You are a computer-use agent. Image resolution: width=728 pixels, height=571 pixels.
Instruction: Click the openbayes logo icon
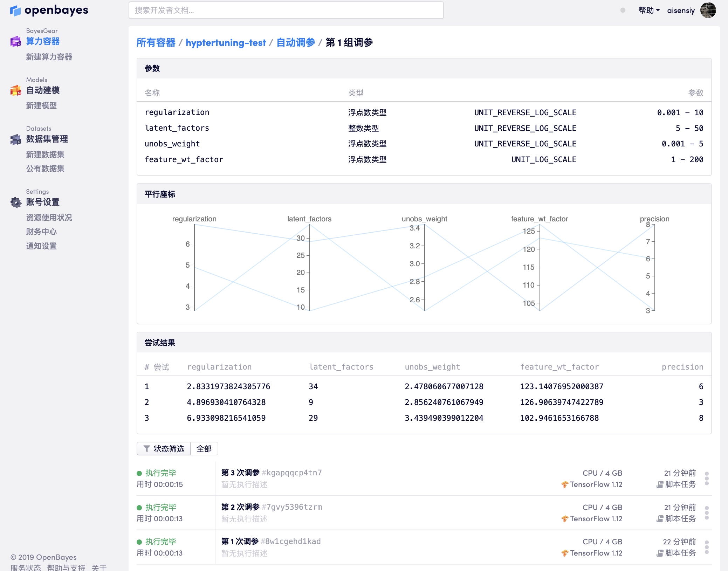(15, 11)
